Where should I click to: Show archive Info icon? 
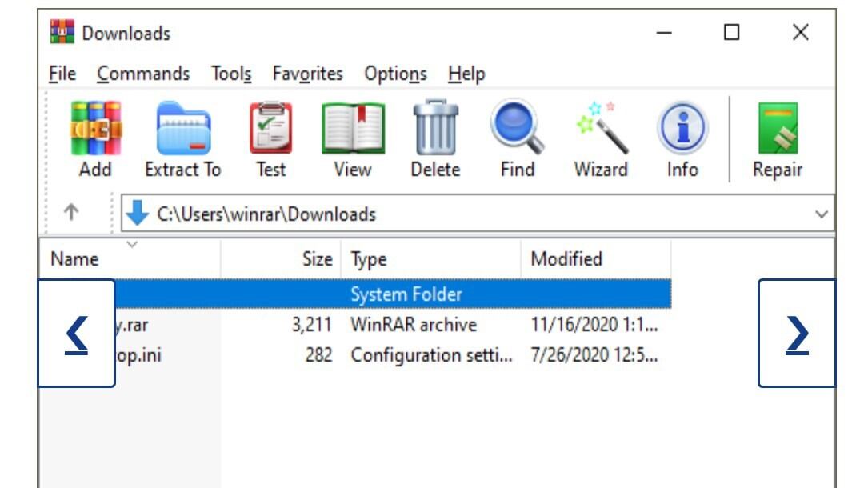tap(682, 130)
